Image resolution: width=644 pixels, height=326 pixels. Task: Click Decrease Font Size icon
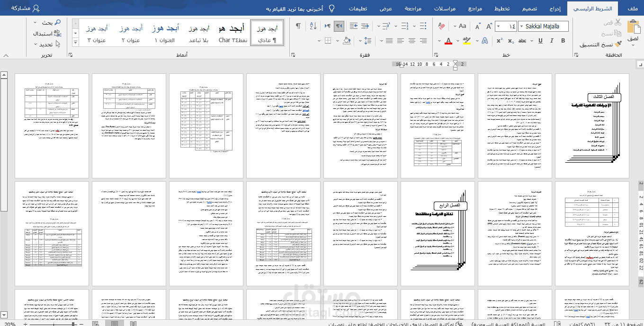(478, 26)
